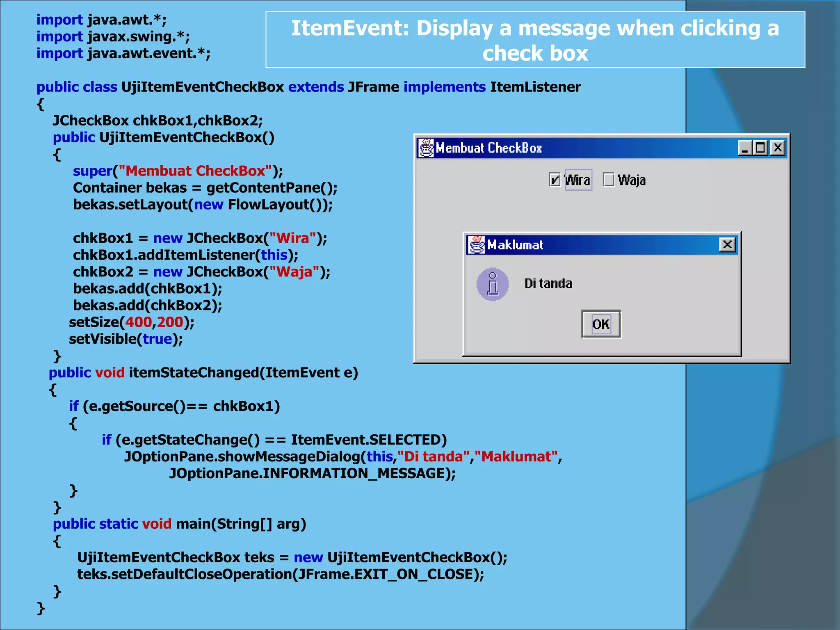
Task: Click the chkBox2 = new JCheckBox("Waja") line
Action: (x=202, y=272)
